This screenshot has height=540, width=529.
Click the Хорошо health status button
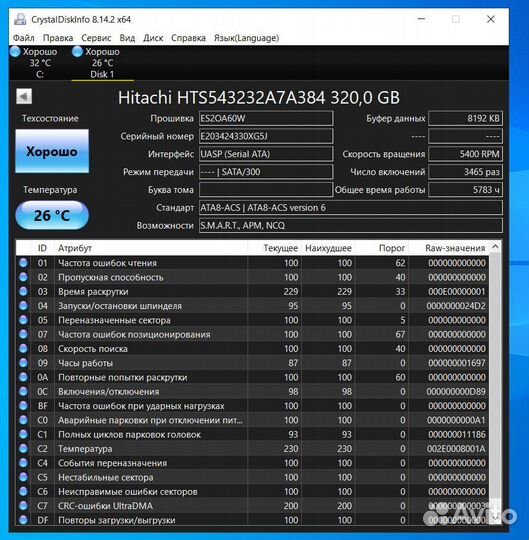point(52,151)
